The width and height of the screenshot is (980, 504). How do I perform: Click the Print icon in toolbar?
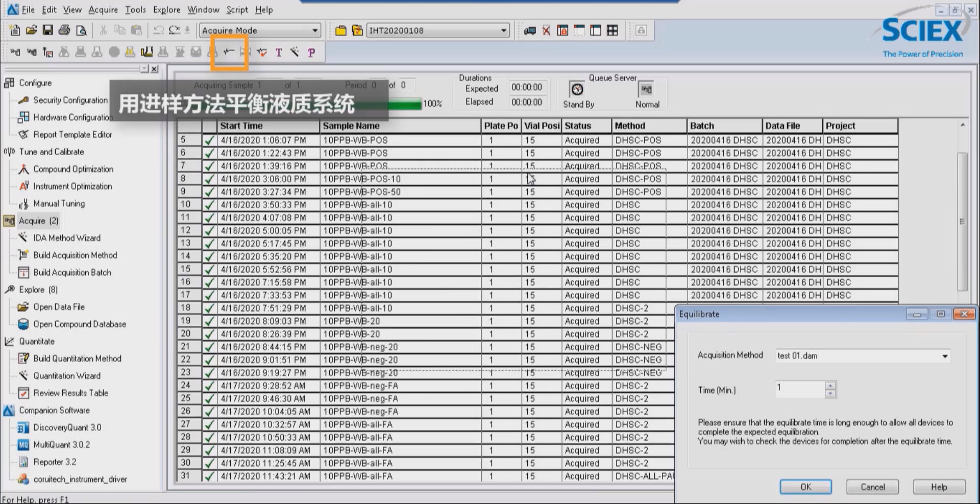64,31
